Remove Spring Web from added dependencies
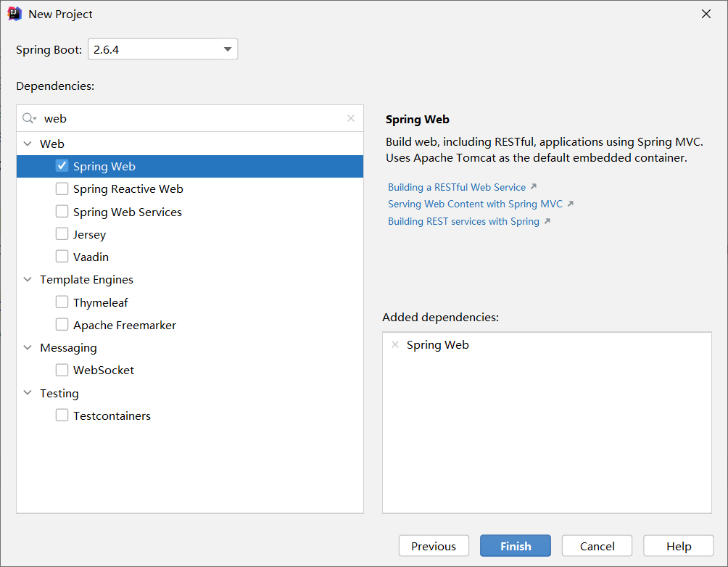Image resolution: width=728 pixels, height=567 pixels. pos(395,344)
